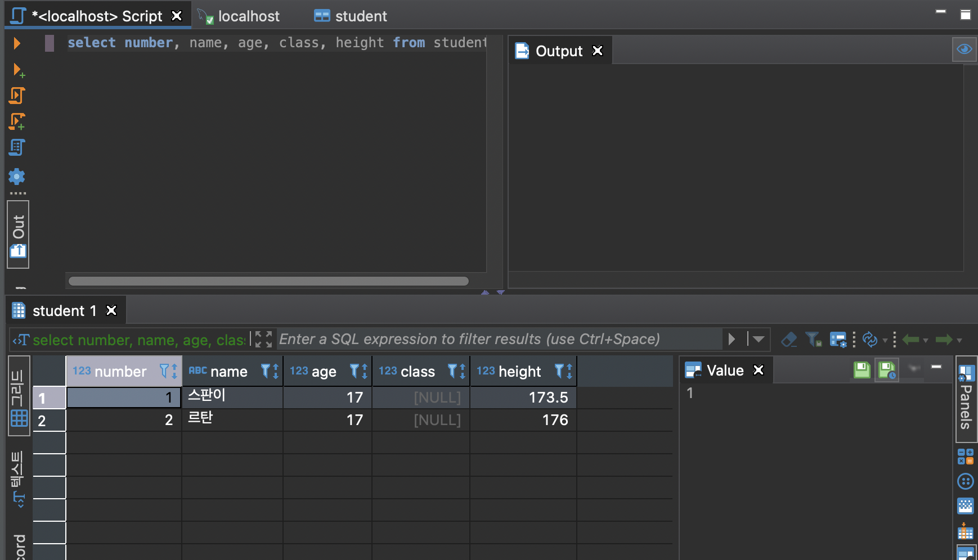Open filter and sort for height column
The image size is (978, 560).
click(x=563, y=371)
